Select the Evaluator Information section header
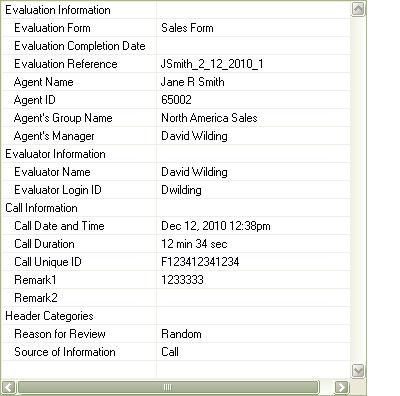 click(55, 154)
